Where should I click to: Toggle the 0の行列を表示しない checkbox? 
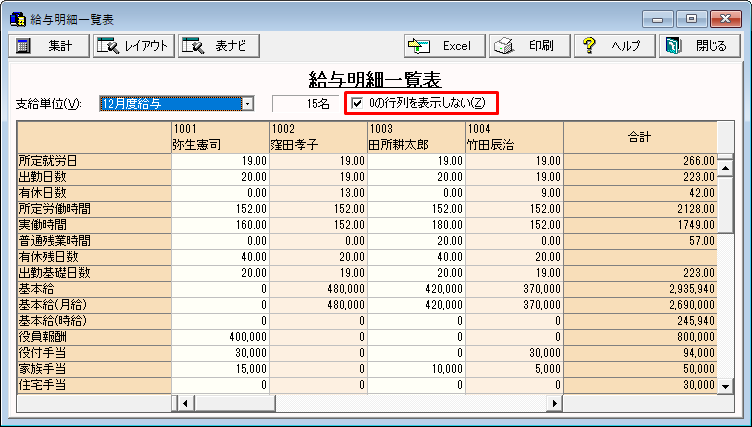coord(357,103)
